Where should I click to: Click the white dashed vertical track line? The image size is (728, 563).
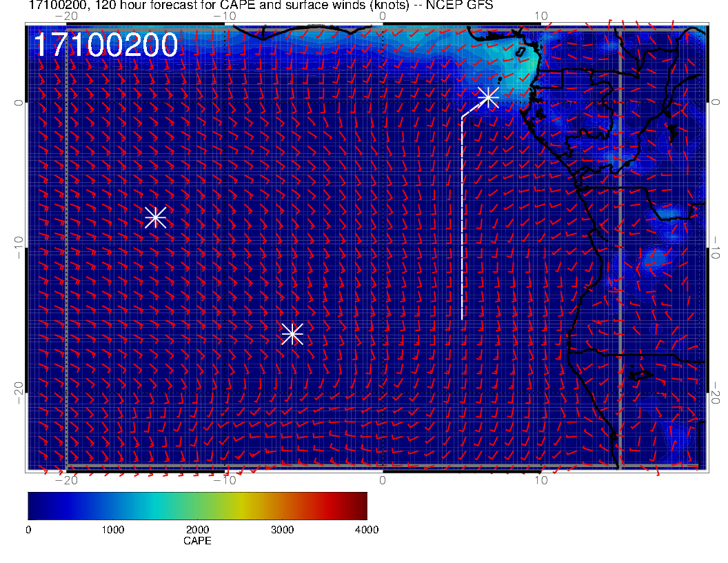[462, 221]
